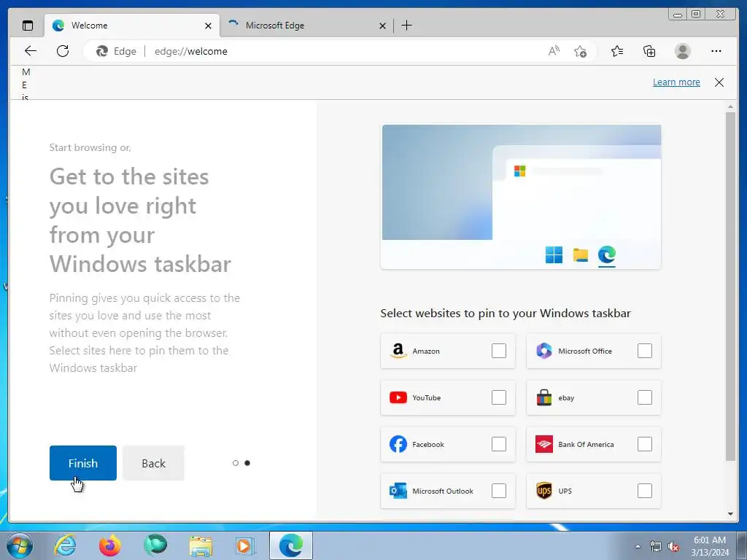Screen dimensions: 747x560
Task: Switch to the Welcome tab
Action: (x=132, y=26)
